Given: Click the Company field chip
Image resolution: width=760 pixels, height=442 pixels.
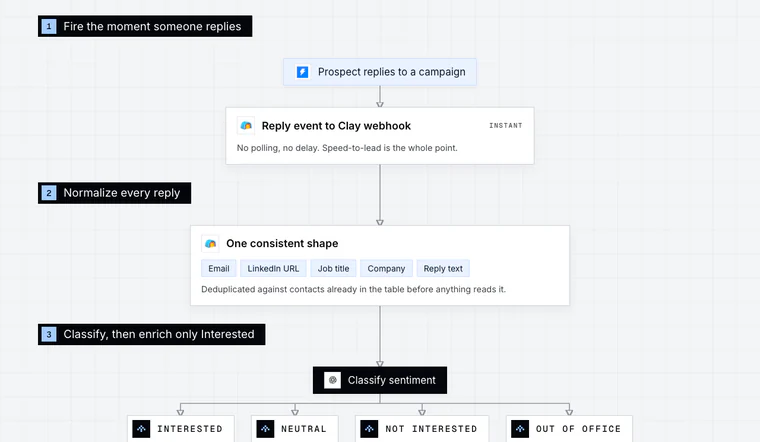Looking at the screenshot, I should tap(386, 268).
